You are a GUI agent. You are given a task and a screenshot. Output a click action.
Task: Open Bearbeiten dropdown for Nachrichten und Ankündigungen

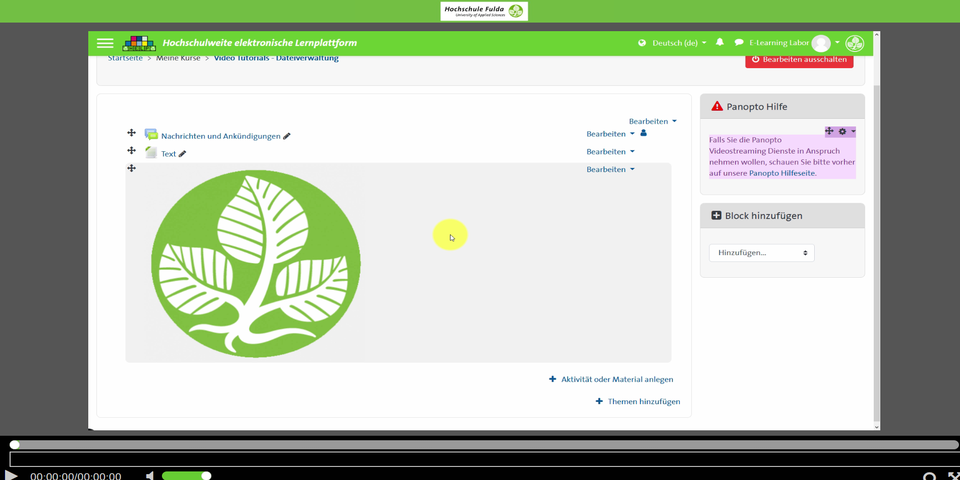pyautogui.click(x=610, y=133)
